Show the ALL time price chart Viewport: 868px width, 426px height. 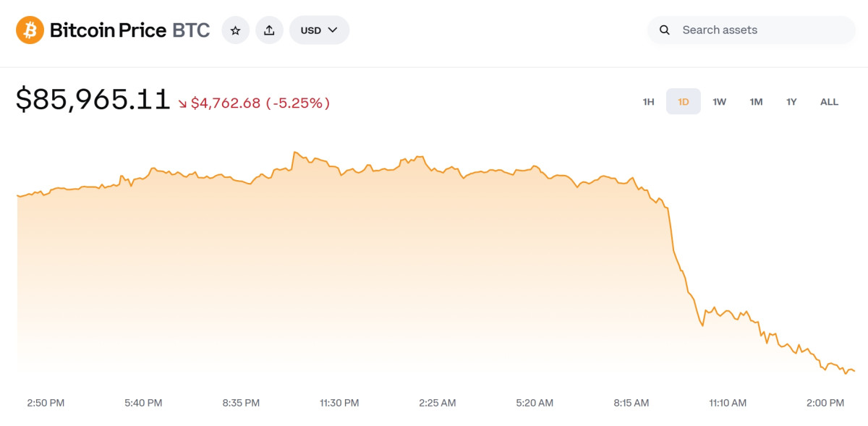(829, 102)
